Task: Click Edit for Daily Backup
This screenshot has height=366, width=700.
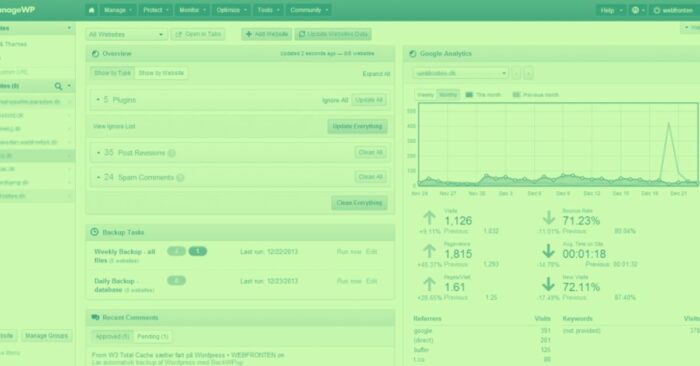Action: pyautogui.click(x=371, y=281)
